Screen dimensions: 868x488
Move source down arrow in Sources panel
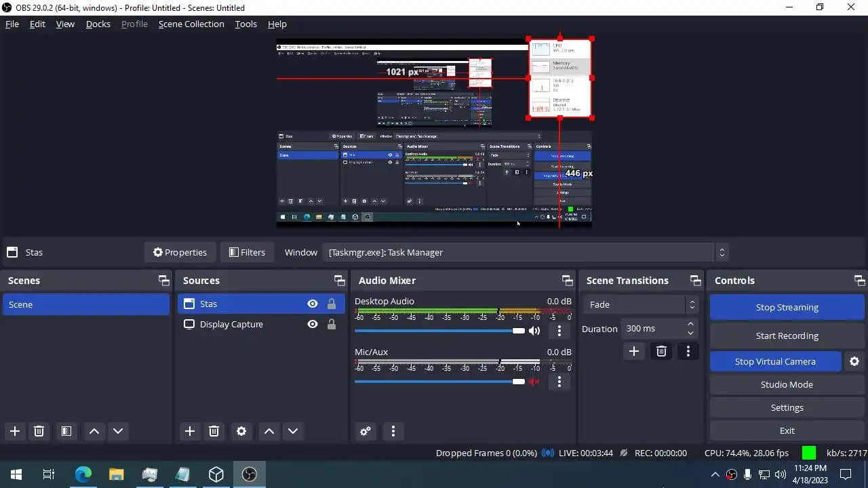293,431
